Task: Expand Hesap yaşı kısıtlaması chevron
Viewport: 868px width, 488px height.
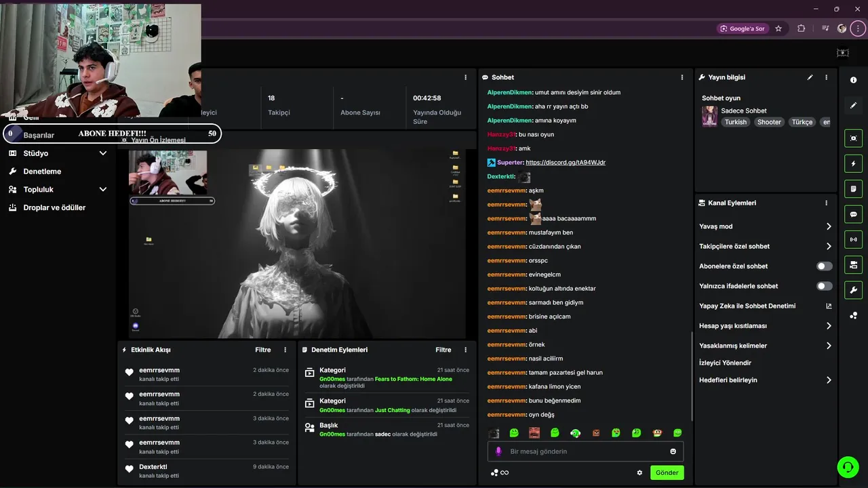Action: [829, 326]
